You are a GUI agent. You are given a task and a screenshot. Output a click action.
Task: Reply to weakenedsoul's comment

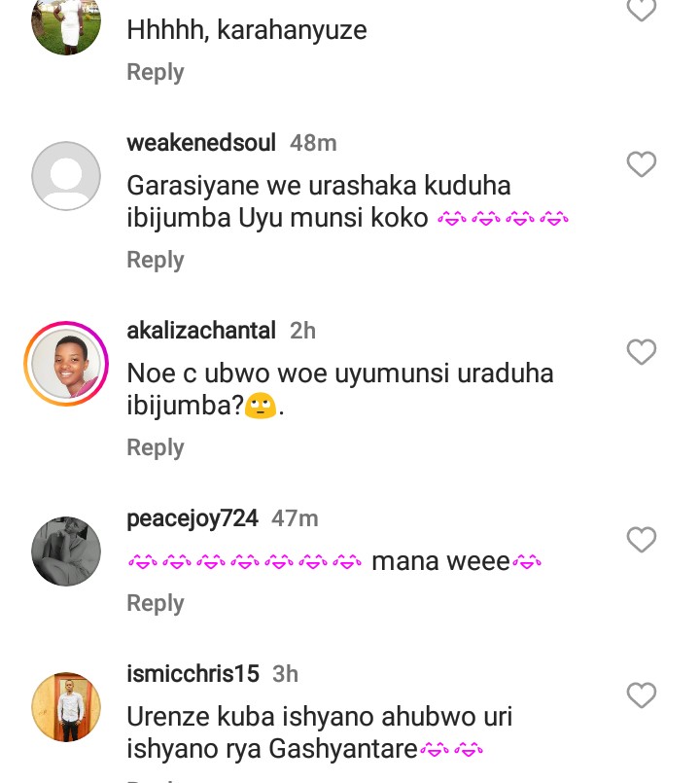tap(156, 260)
